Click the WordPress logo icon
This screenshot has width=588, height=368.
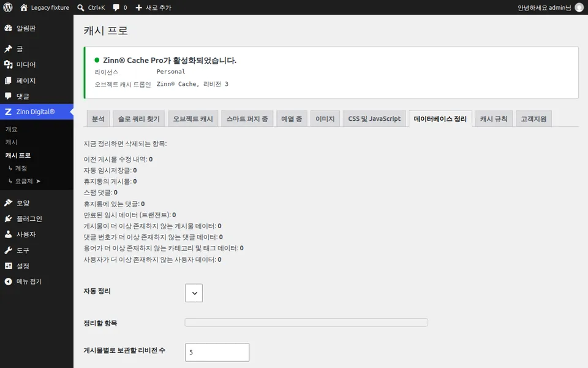pos(8,7)
